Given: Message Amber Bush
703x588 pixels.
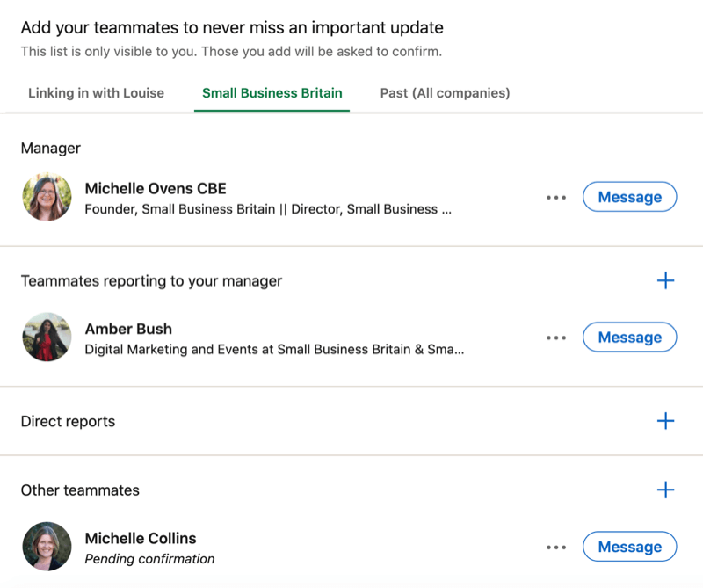Looking at the screenshot, I should 629,338.
